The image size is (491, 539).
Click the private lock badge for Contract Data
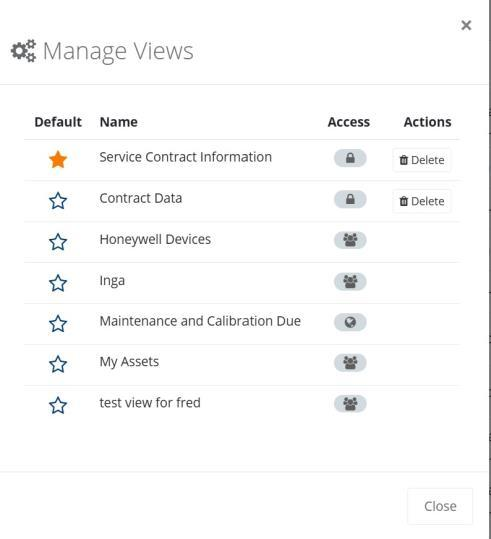click(x=350, y=199)
